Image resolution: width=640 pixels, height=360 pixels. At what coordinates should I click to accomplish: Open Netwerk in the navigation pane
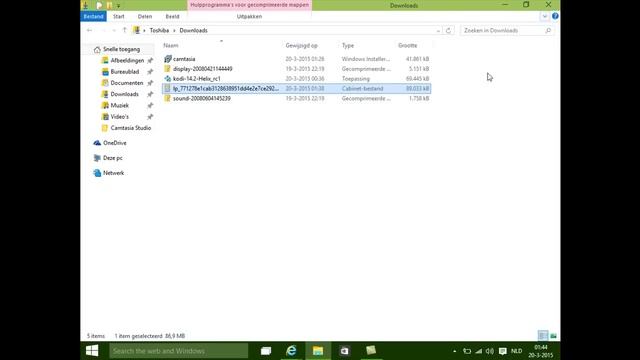click(113, 173)
